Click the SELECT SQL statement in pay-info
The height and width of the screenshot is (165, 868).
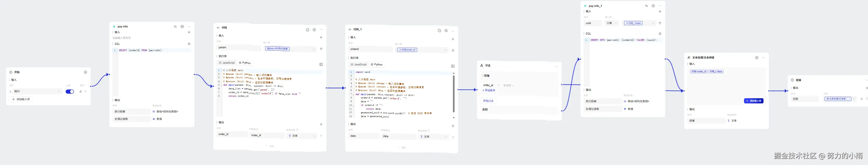pos(140,50)
